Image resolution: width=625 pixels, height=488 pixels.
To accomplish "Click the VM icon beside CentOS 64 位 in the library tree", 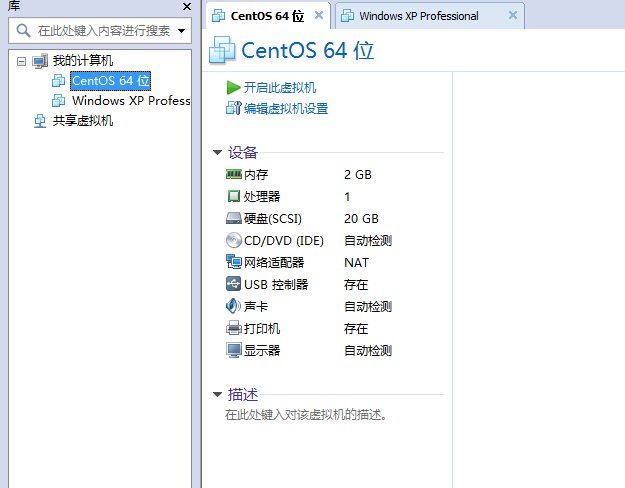I will click(59, 81).
